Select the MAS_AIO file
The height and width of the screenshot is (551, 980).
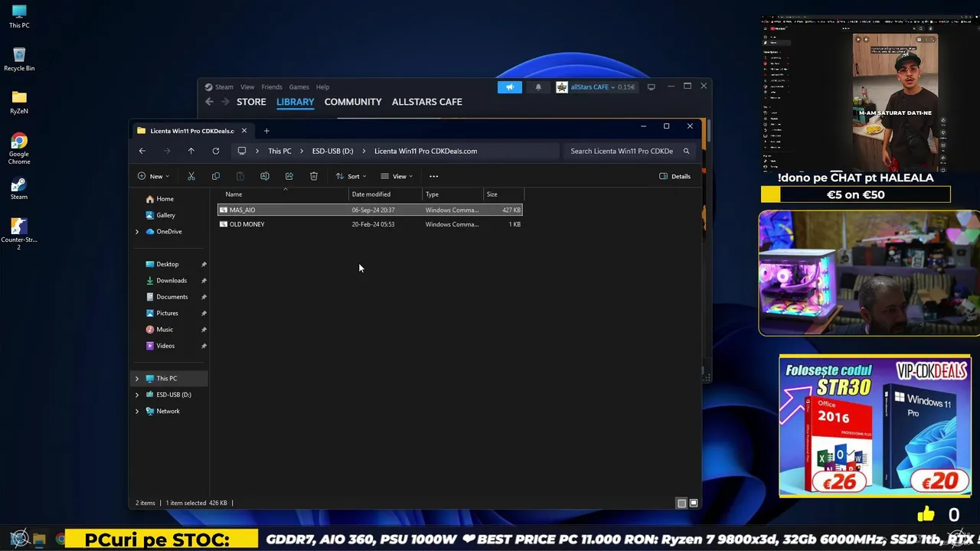click(371, 210)
